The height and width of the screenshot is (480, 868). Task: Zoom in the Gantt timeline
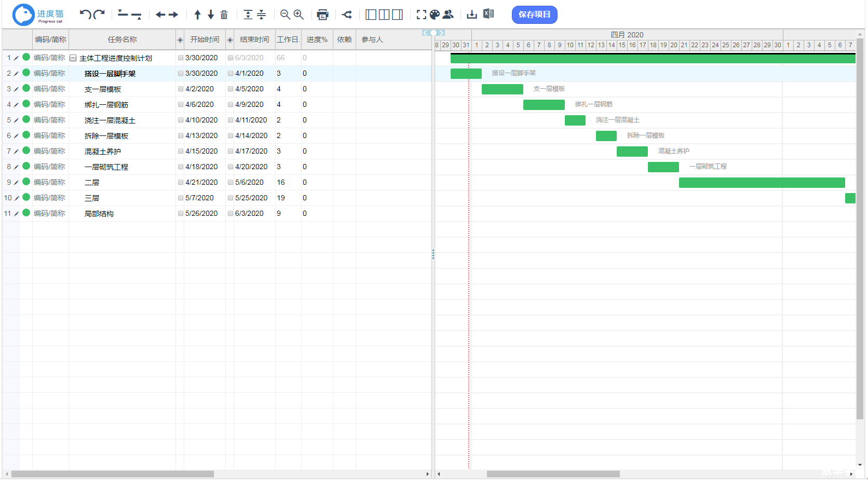tap(299, 15)
